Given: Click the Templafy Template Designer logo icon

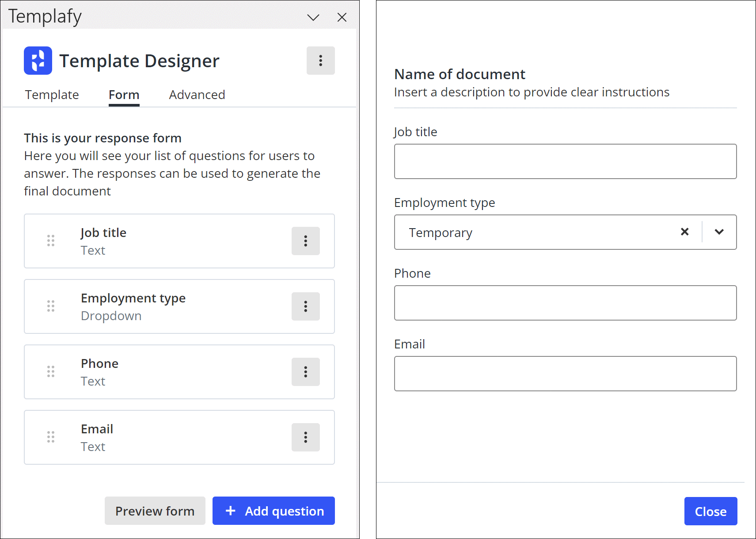Looking at the screenshot, I should (38, 61).
